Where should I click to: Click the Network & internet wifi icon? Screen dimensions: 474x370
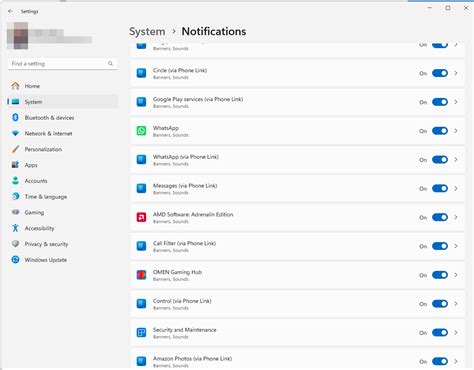pos(15,133)
